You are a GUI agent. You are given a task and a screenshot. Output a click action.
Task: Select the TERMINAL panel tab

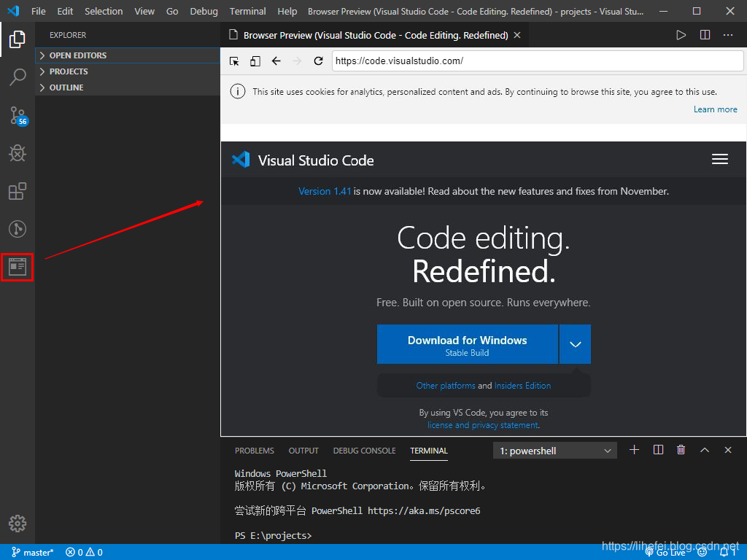pyautogui.click(x=429, y=451)
